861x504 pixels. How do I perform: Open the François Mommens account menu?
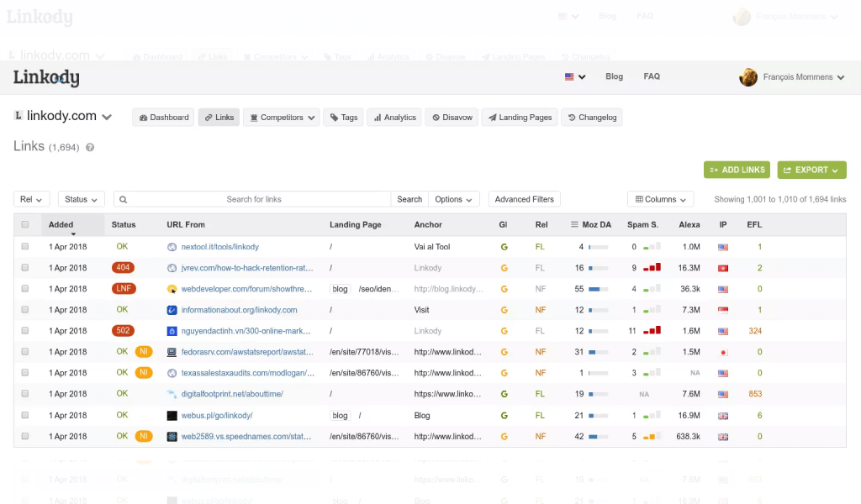pos(803,77)
